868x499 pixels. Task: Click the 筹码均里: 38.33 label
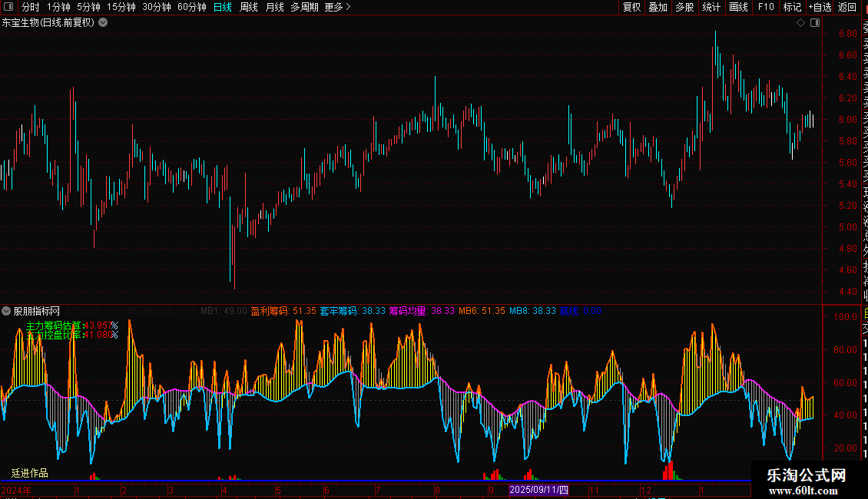click(x=422, y=311)
